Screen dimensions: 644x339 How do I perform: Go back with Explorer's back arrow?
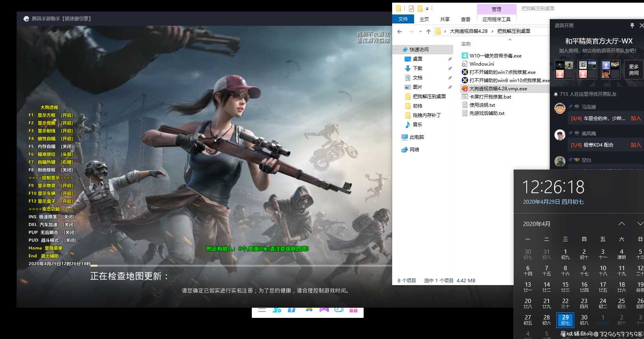[400, 31]
